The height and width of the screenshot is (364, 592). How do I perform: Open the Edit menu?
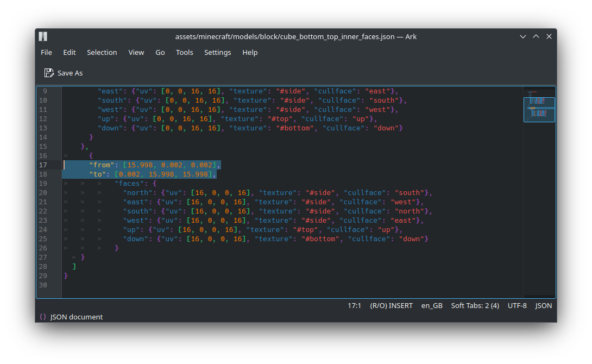click(x=69, y=53)
